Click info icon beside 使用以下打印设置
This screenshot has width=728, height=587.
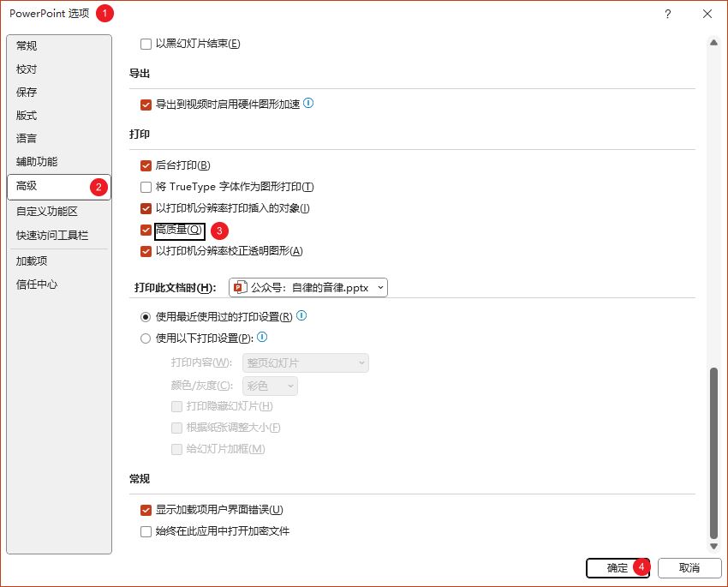(x=262, y=338)
